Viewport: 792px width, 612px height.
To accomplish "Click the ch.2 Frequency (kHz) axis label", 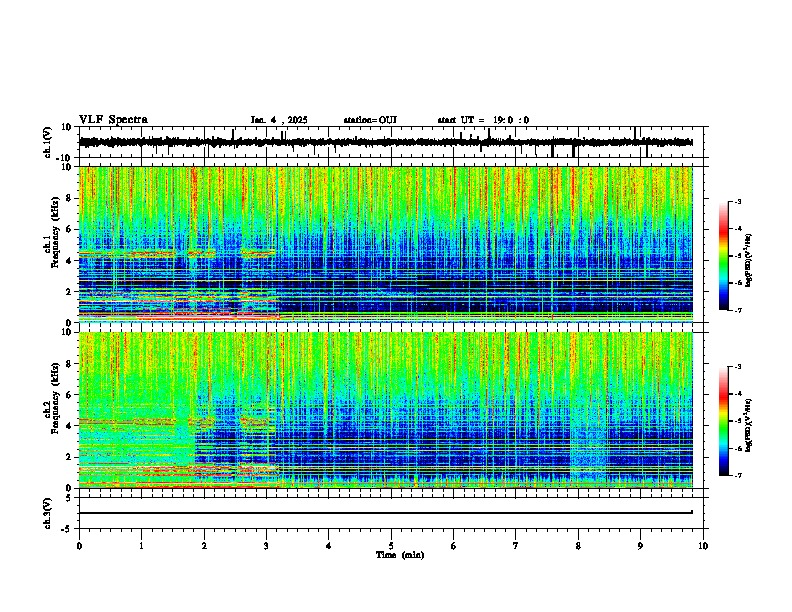I will [x=51, y=398].
